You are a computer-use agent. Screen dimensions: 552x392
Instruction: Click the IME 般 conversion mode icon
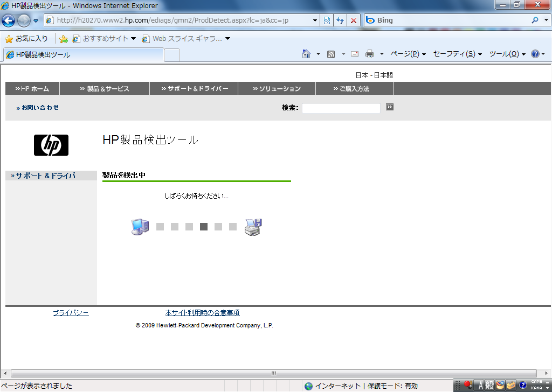(x=489, y=386)
